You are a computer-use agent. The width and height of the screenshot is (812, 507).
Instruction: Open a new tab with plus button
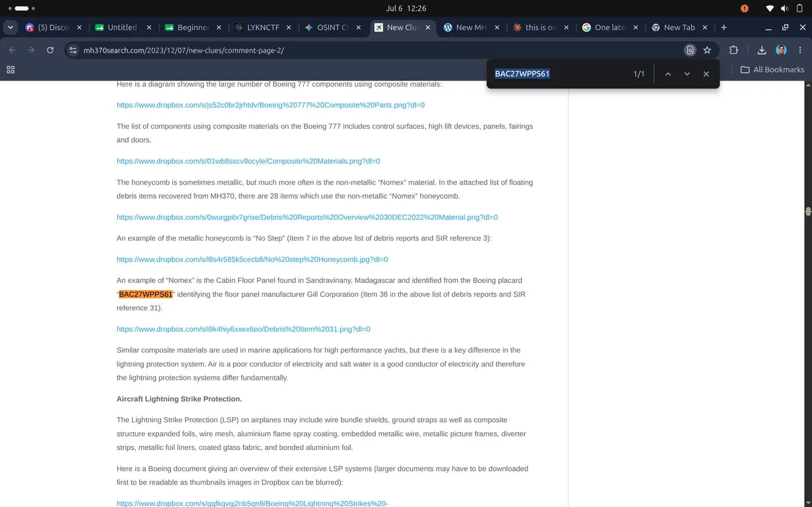click(x=724, y=27)
